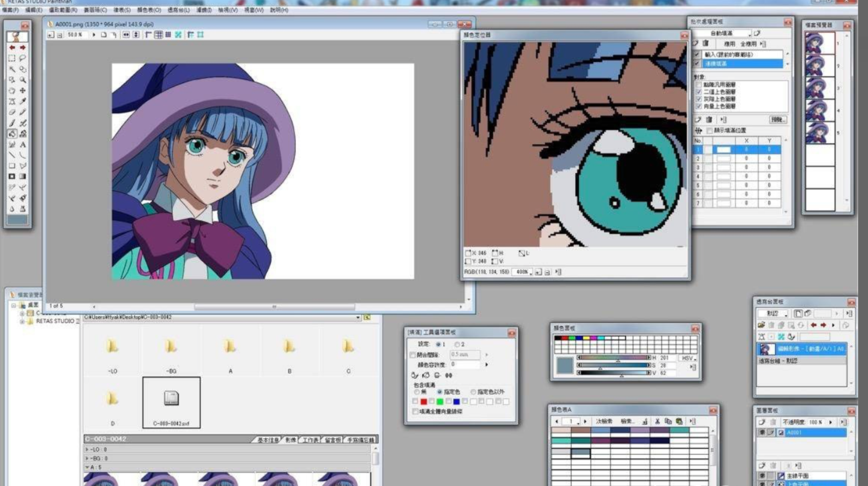Click the fit-height icon in A0001 toolbar
The height and width of the screenshot is (486, 868).
[136, 35]
